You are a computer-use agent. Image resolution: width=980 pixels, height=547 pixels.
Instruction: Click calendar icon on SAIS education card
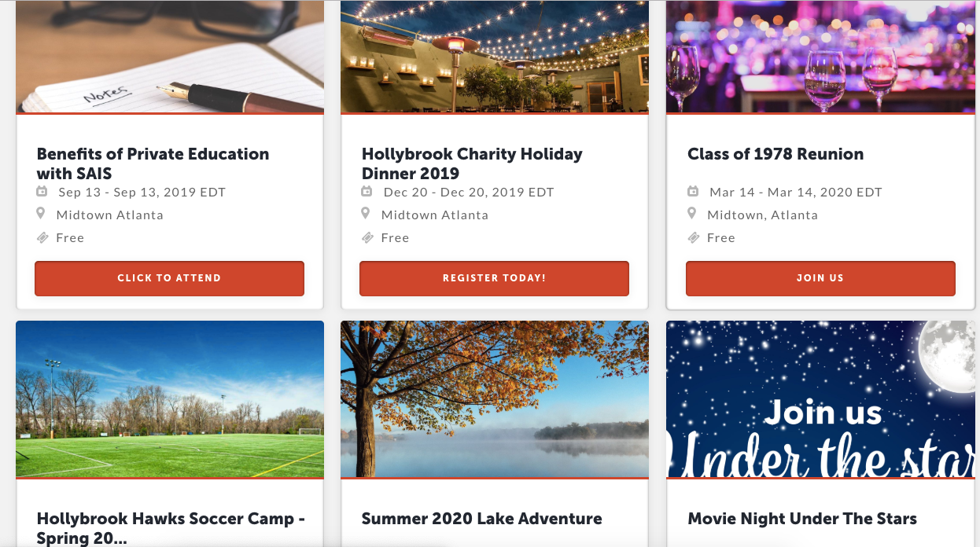(x=42, y=191)
